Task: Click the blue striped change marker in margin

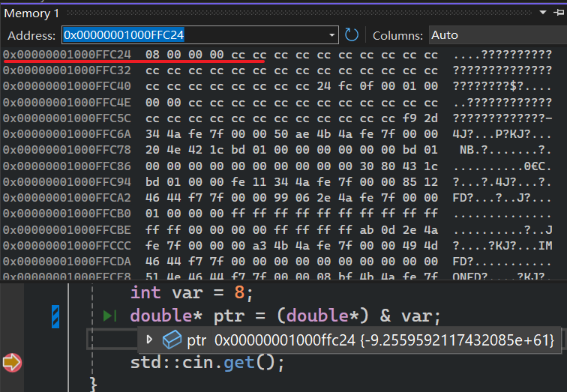Action: click(55, 317)
